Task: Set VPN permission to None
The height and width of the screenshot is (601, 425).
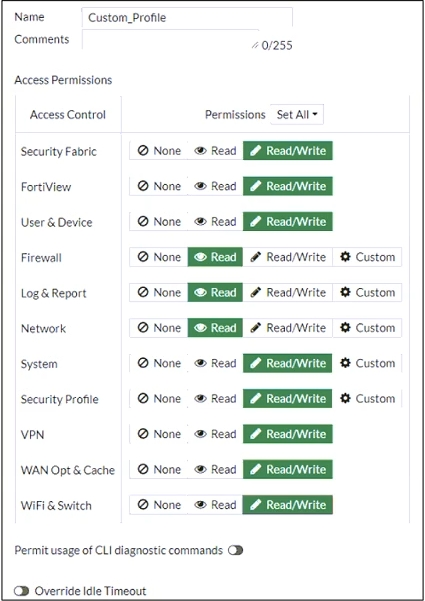Action: tap(159, 434)
